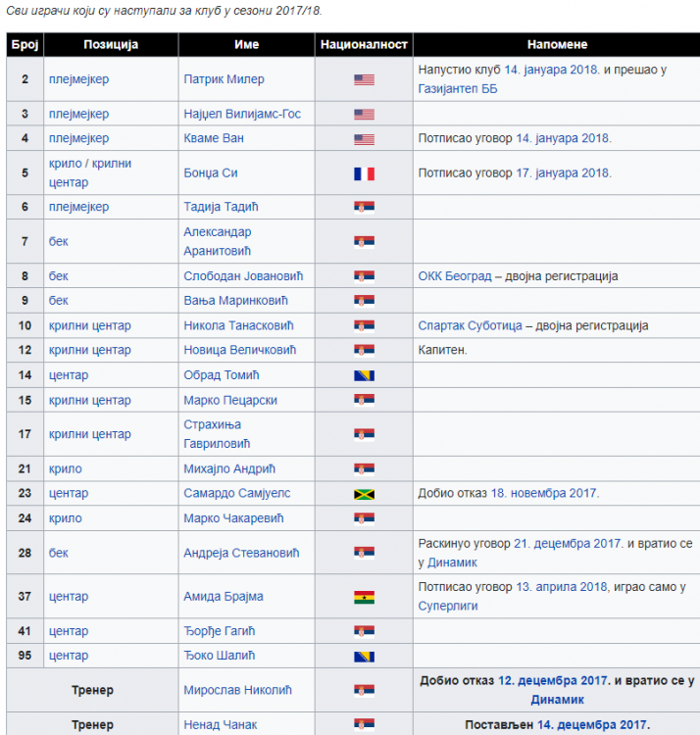Click the Jamaican flag beside Самардо Самјуелс
700x735 pixels.
pyautogui.click(x=364, y=494)
